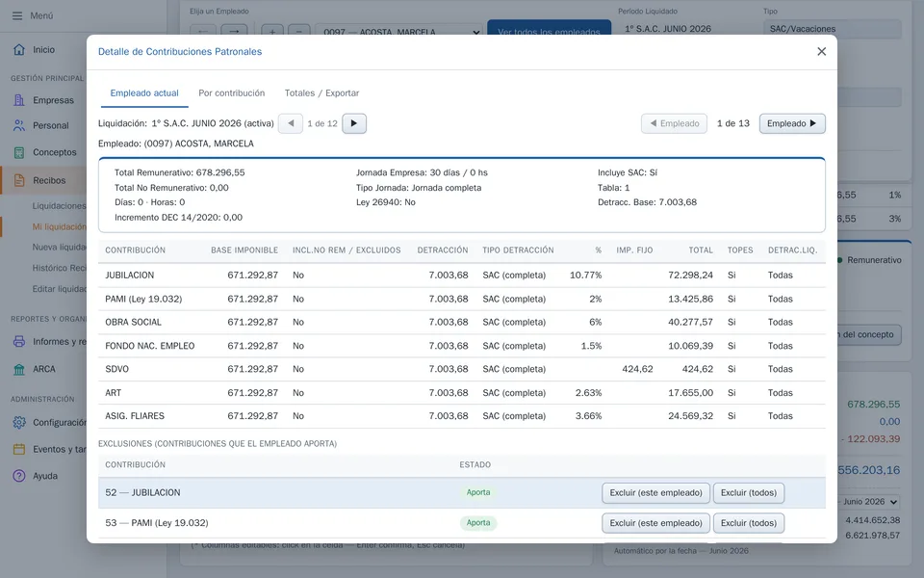
Task: Open Personal people icon in sidebar
Action: (19, 125)
